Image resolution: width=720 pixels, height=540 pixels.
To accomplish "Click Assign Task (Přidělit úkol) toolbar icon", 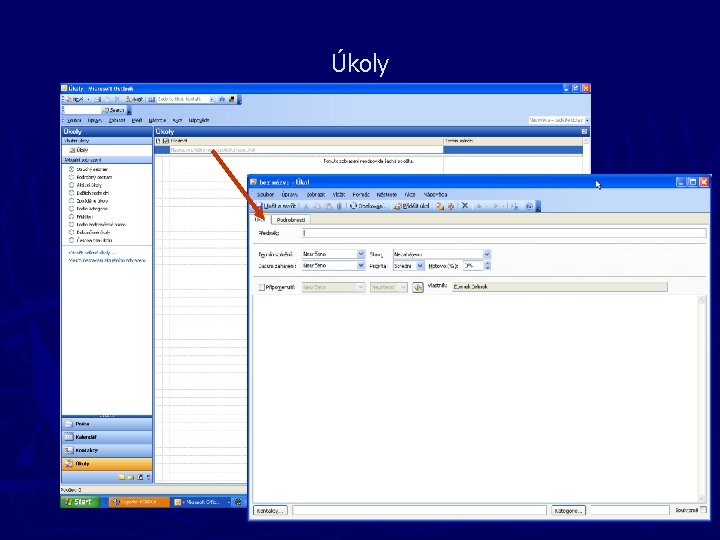I will coord(412,206).
